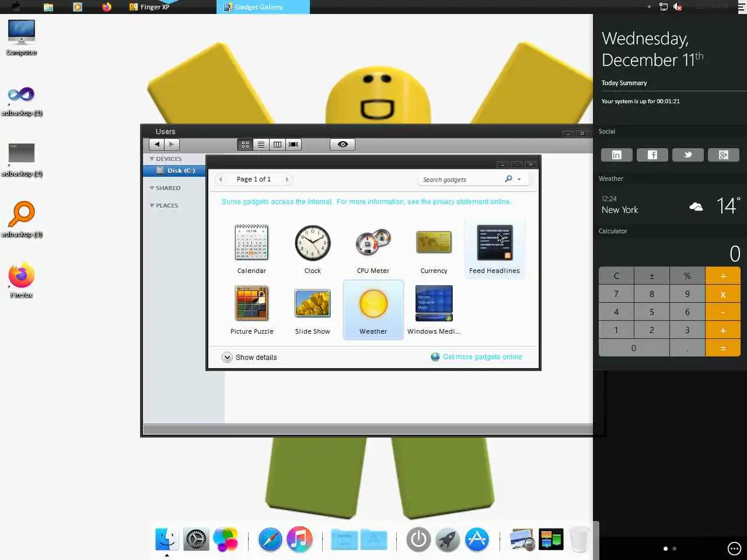Select the Weather gadget

(373, 310)
